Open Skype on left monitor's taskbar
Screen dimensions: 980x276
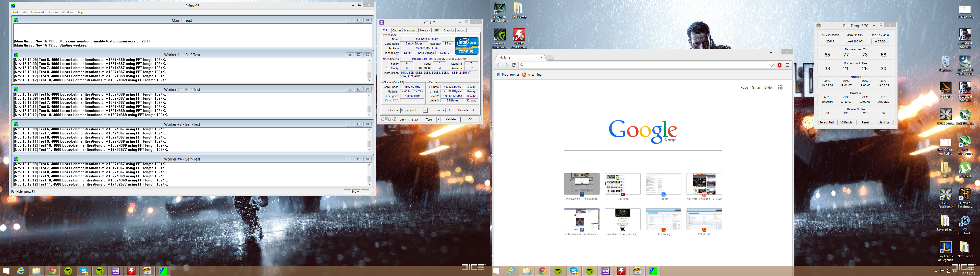click(x=84, y=271)
